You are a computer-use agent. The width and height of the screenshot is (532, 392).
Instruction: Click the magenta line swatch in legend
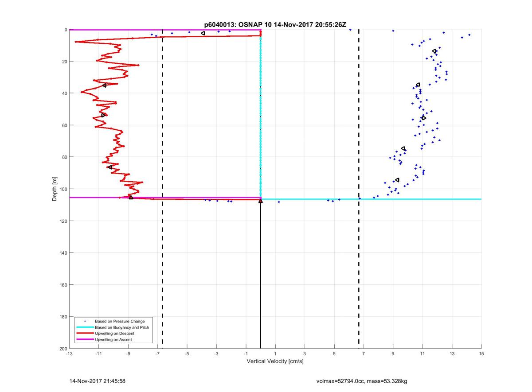[85, 339]
